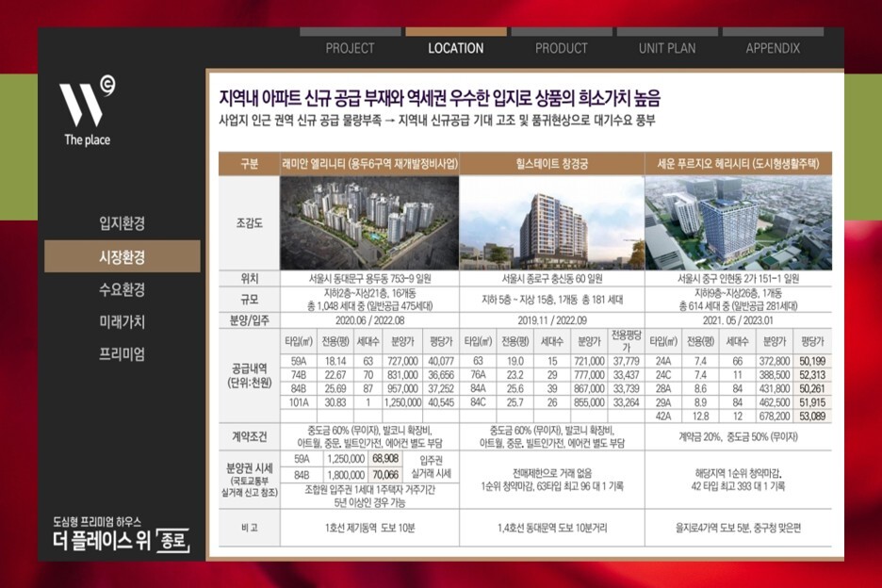
Task: Click the highlighted resale value 68,908
Action: click(x=385, y=459)
